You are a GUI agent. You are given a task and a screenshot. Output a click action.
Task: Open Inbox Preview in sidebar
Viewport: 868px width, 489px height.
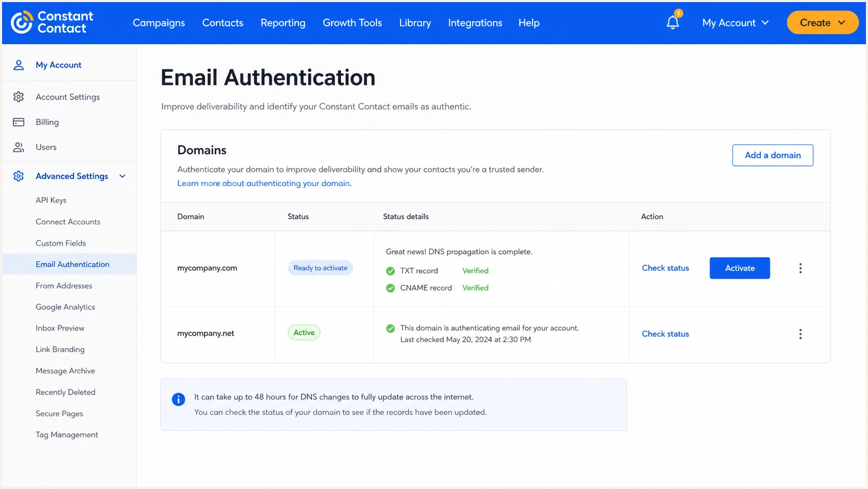[x=60, y=328]
